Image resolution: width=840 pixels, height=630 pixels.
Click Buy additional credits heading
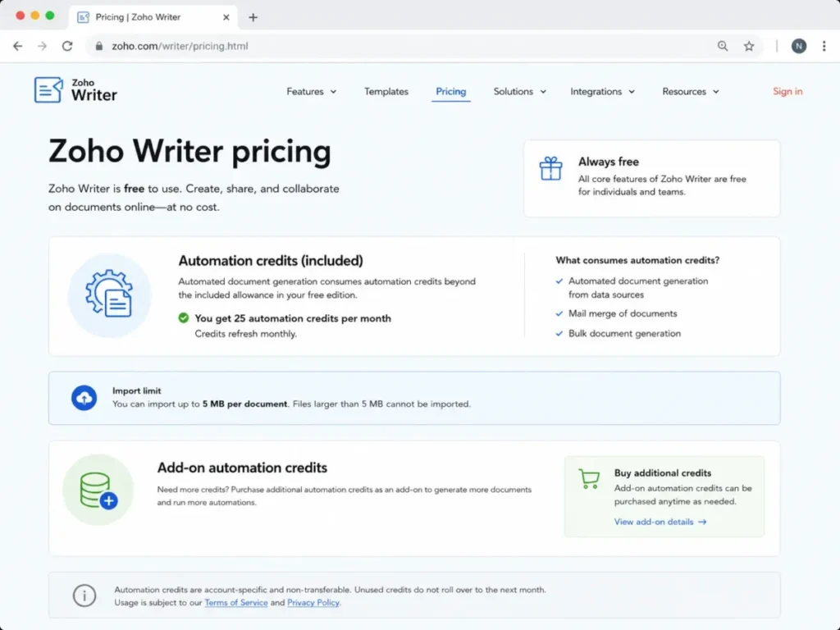point(663,473)
